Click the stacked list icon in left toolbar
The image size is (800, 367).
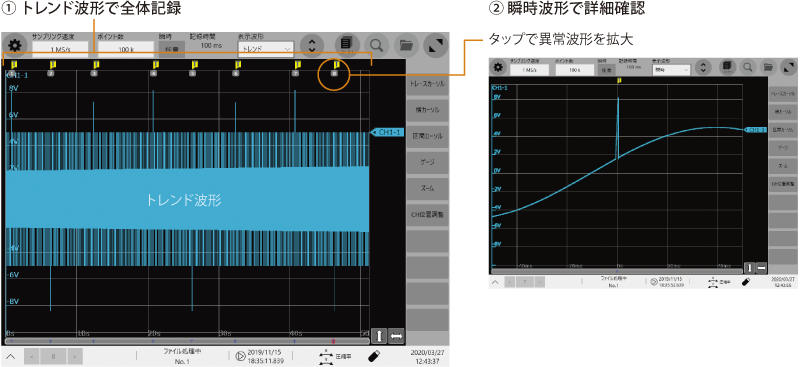point(347,45)
